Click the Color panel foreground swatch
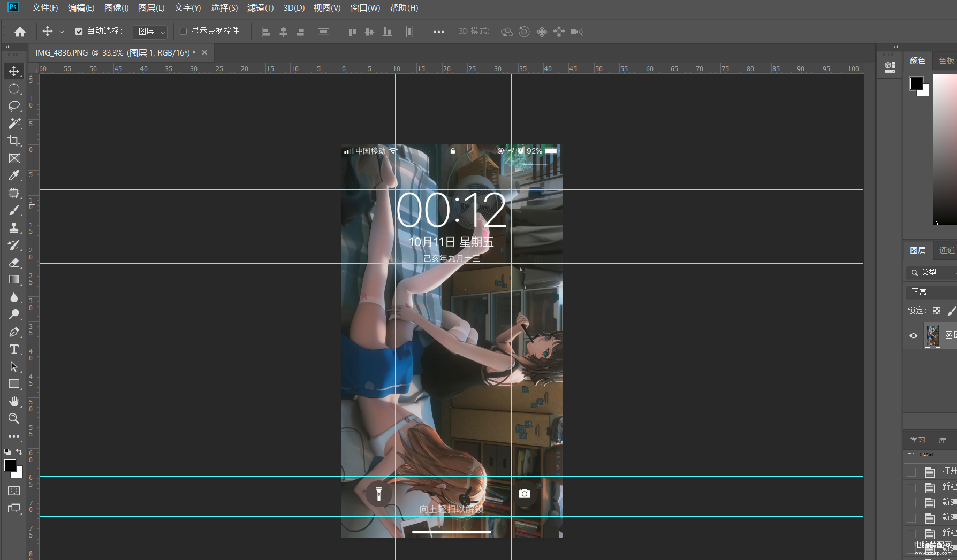957x560 pixels. pyautogui.click(x=916, y=83)
